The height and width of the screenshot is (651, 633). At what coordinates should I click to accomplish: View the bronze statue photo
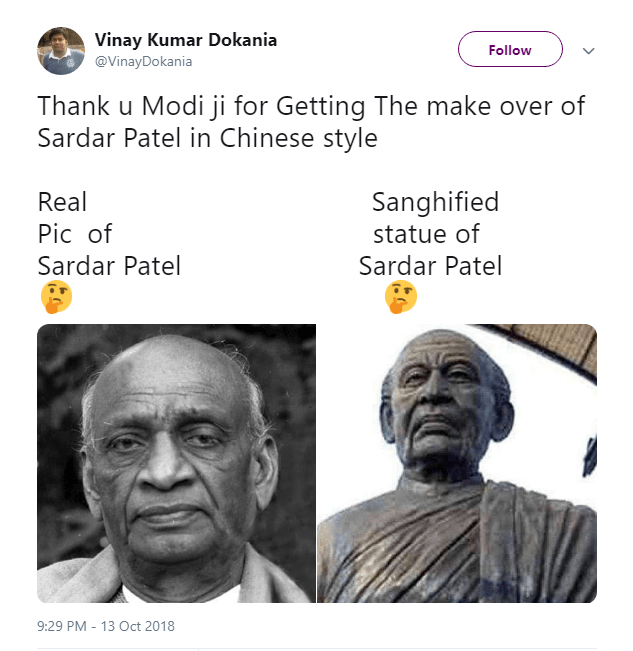(457, 463)
